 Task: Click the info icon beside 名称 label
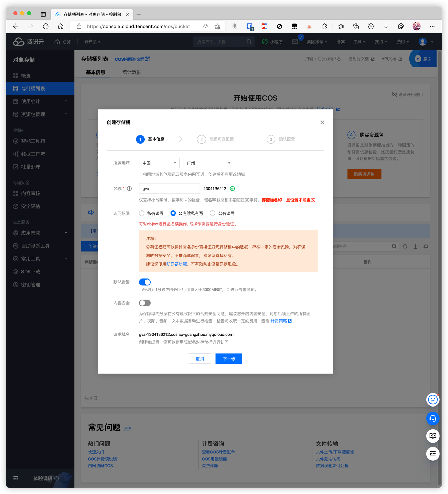click(129, 189)
